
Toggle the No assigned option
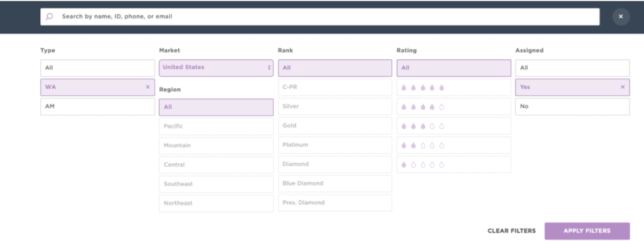pos(572,106)
